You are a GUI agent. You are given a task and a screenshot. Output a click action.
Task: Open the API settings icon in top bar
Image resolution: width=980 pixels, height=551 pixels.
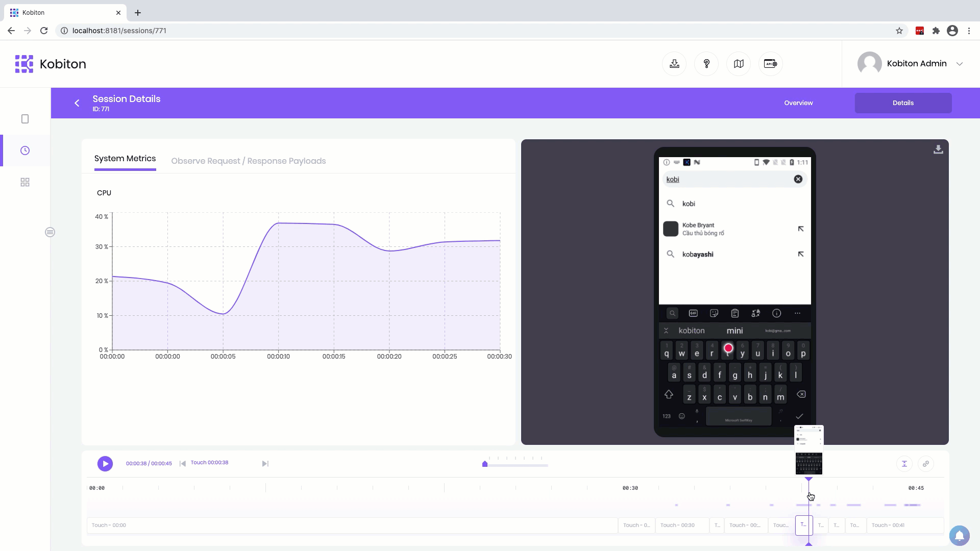pyautogui.click(x=771, y=64)
